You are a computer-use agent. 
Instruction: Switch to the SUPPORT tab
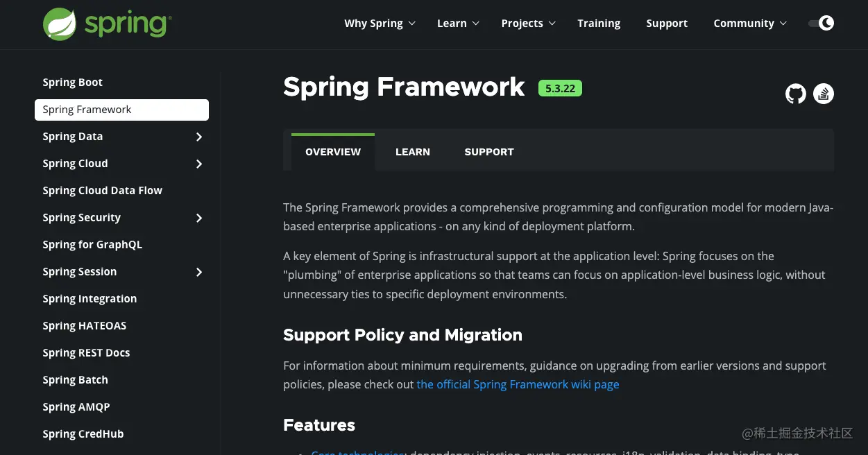tap(489, 152)
